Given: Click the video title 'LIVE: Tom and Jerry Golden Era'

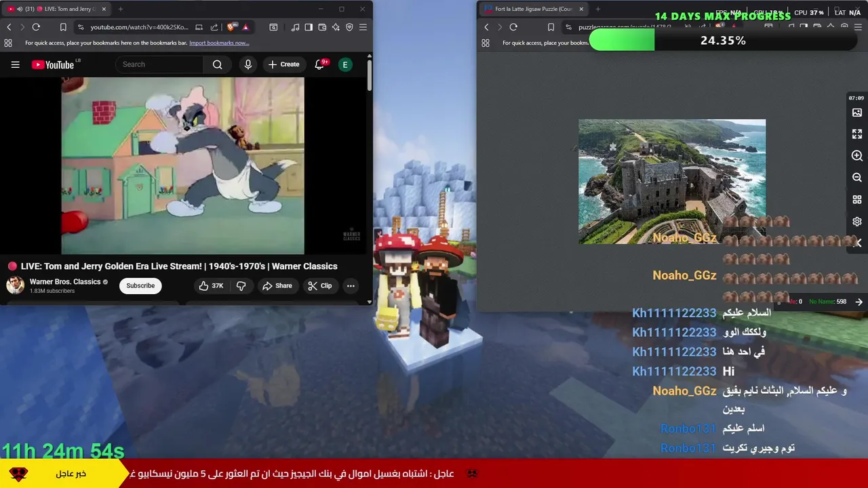Looking at the screenshot, I should [x=179, y=266].
